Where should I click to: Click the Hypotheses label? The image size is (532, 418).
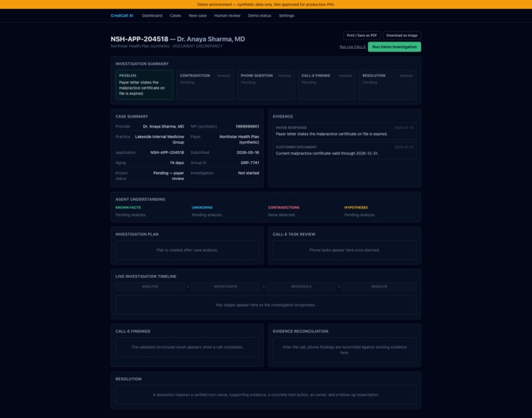356,207
